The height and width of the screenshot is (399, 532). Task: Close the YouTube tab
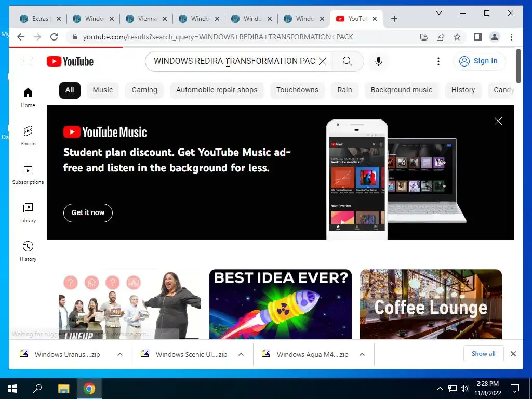point(375,19)
